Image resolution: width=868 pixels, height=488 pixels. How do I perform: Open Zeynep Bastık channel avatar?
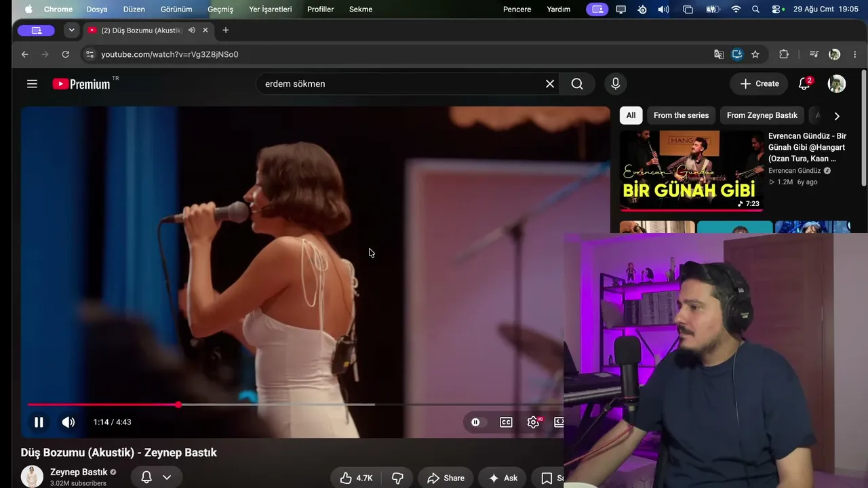click(x=32, y=476)
